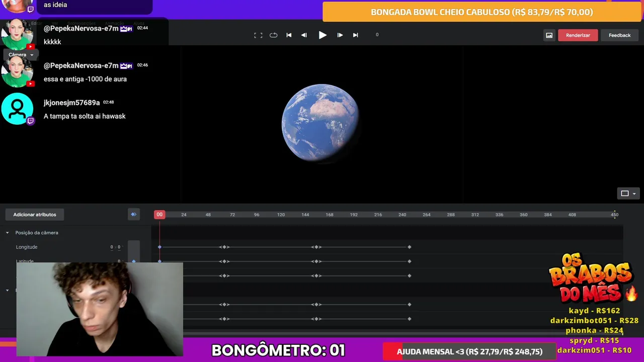Click the BONGÔMETRO: 01 text
644x362 pixels.
coord(278,350)
